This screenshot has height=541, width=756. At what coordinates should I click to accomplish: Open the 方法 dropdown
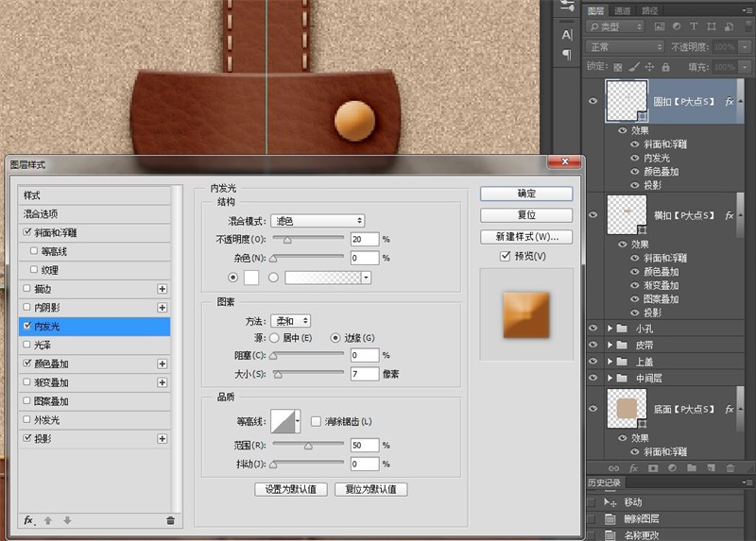click(291, 321)
